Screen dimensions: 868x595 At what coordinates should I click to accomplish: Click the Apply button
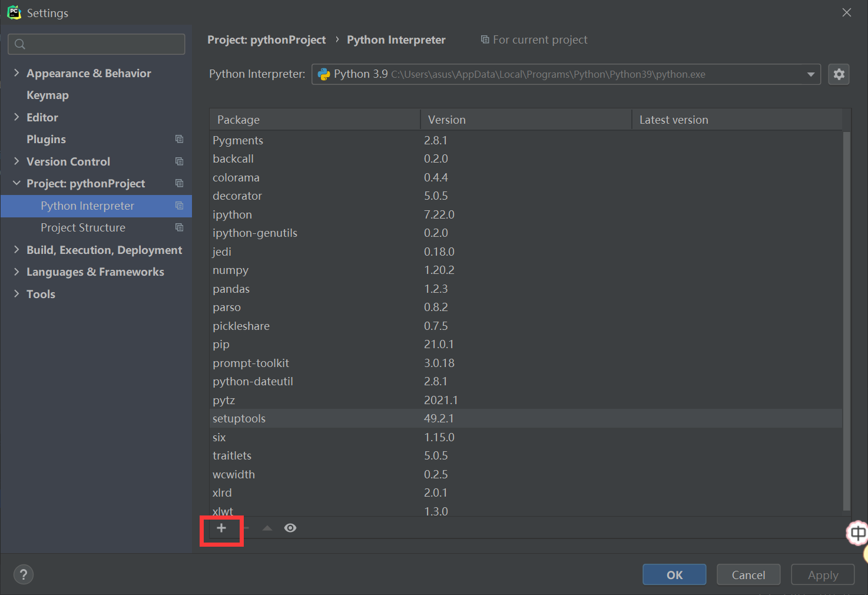point(823,574)
